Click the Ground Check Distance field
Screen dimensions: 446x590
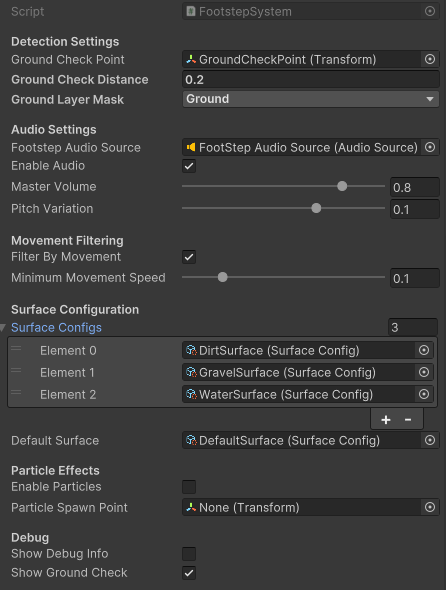click(x=311, y=79)
